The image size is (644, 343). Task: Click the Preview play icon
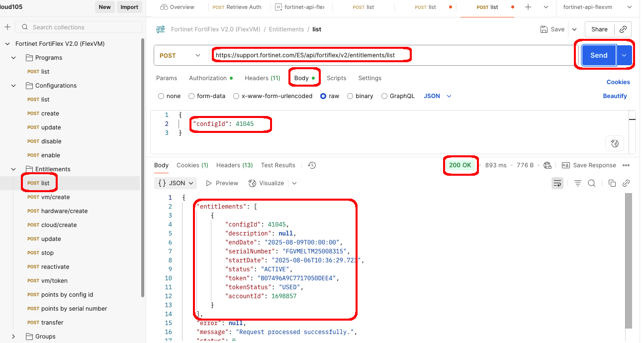(209, 183)
